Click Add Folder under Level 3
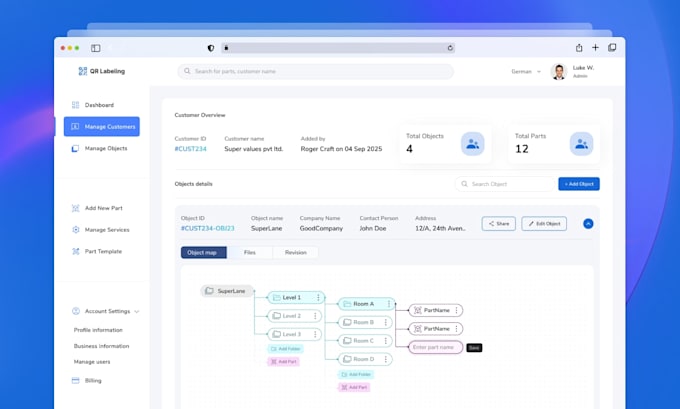 [x=285, y=349]
